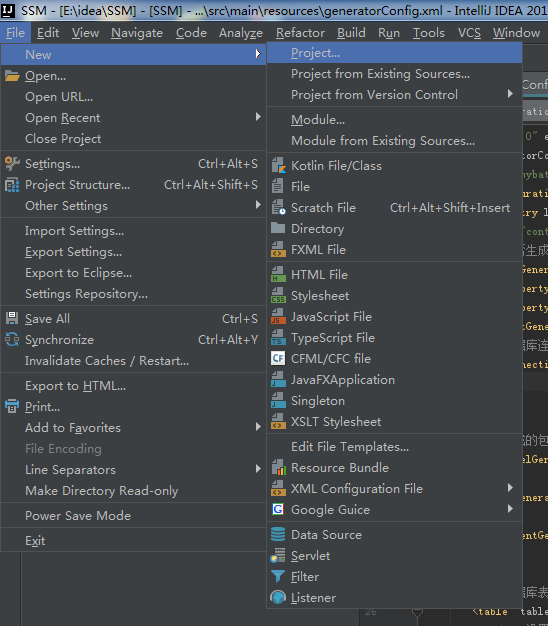
Task: Expand the Add to Favorites submenu arrow
Action: click(x=258, y=427)
